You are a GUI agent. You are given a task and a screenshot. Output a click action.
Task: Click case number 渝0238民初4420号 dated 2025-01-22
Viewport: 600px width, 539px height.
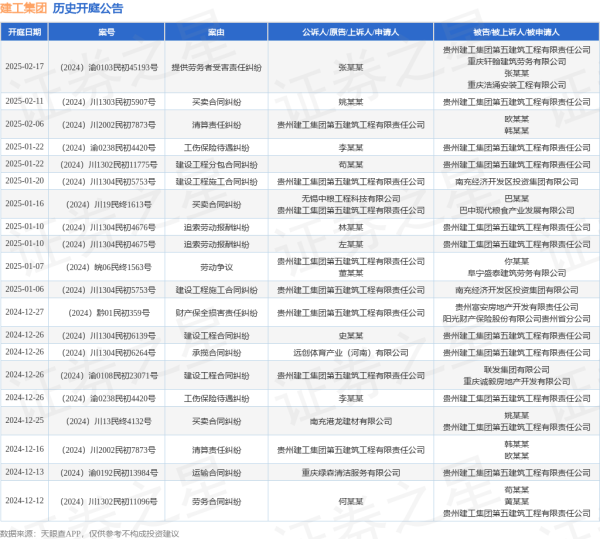click(x=109, y=148)
